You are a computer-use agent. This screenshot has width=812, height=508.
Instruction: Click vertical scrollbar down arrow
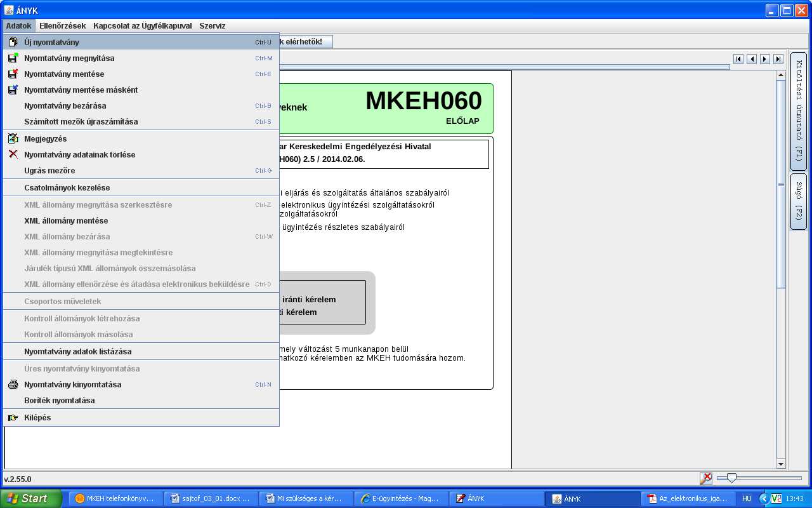[x=781, y=464]
